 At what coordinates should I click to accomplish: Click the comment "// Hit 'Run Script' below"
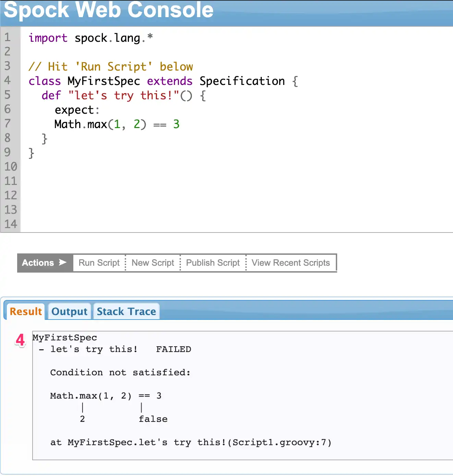click(111, 66)
